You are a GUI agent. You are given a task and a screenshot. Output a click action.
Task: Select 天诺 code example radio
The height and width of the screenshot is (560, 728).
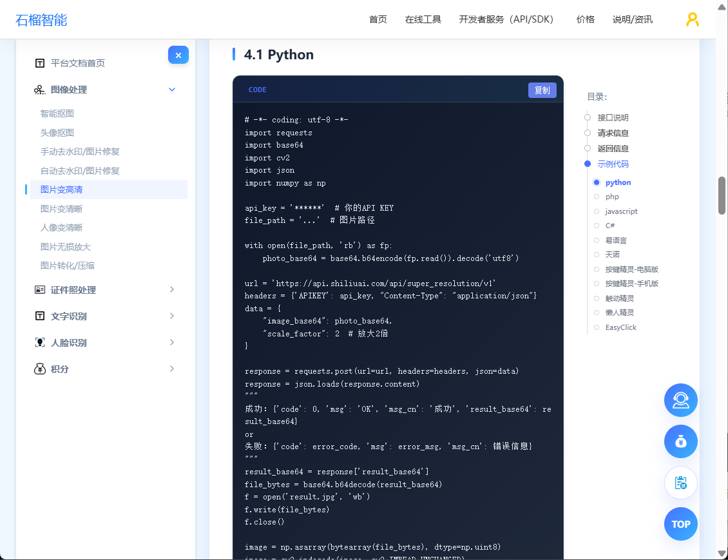point(597,255)
